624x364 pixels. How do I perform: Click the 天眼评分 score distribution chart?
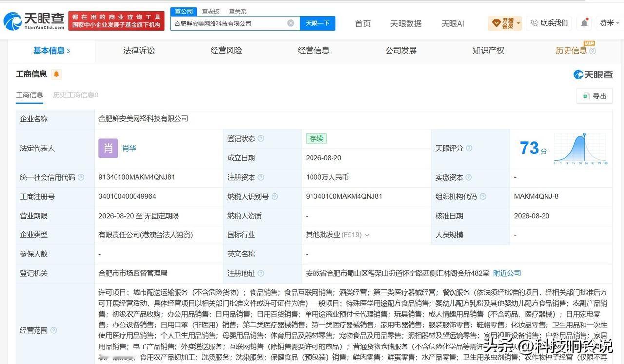point(581,148)
